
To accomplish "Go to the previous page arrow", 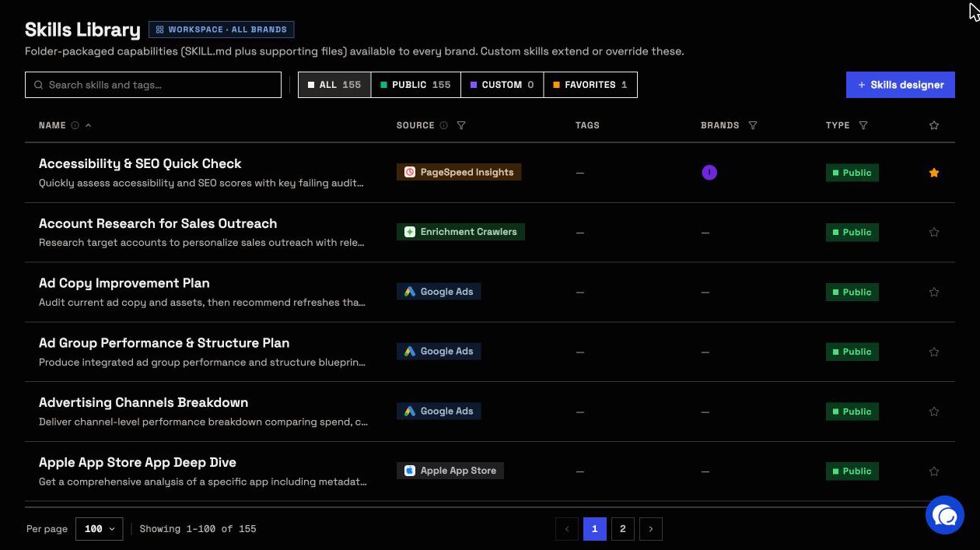I will point(567,529).
